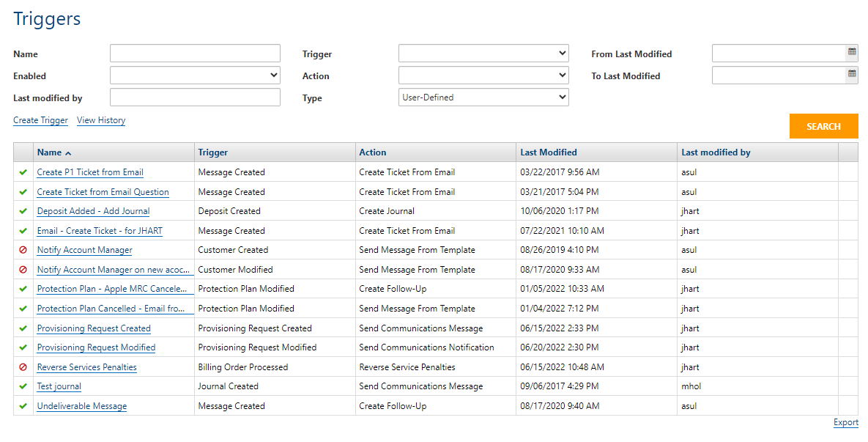Sort by the Trigger column header

213,152
